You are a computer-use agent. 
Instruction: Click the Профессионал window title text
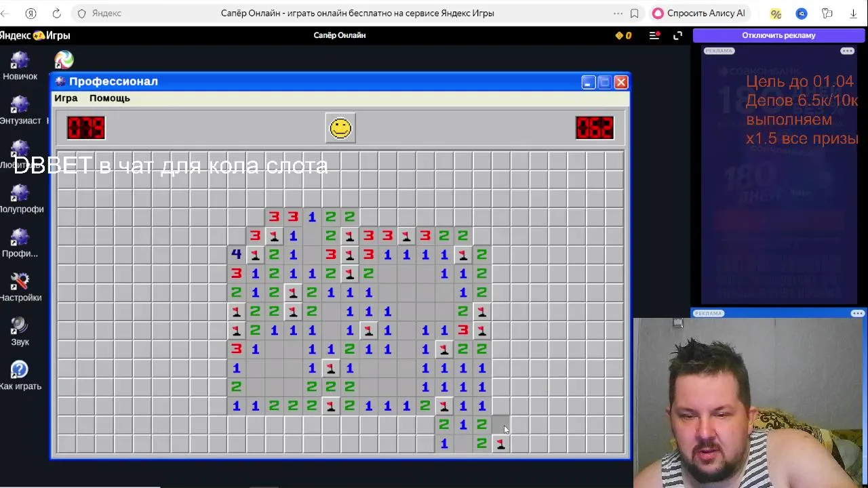click(113, 81)
